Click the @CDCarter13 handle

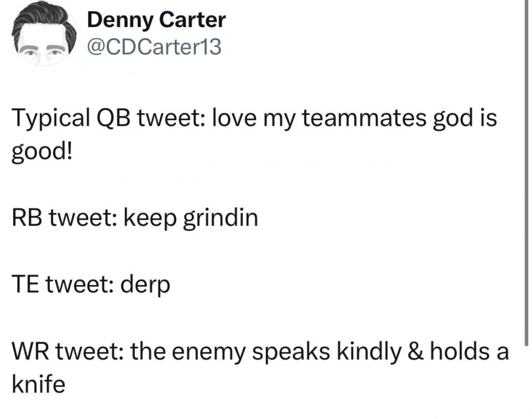[153, 48]
